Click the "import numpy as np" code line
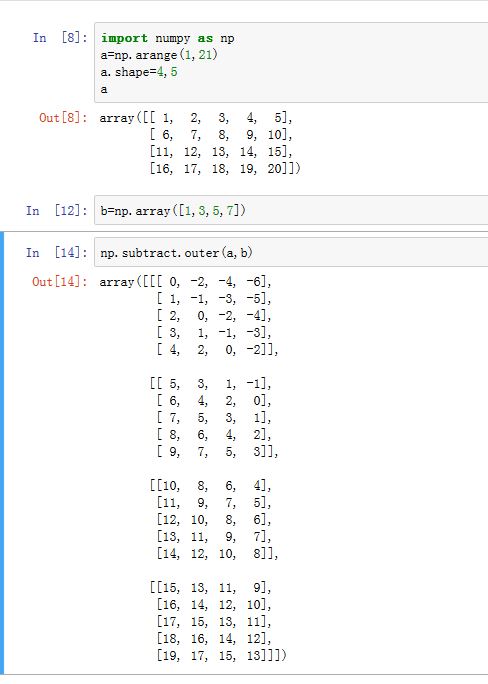488x684 pixels. coord(167,38)
